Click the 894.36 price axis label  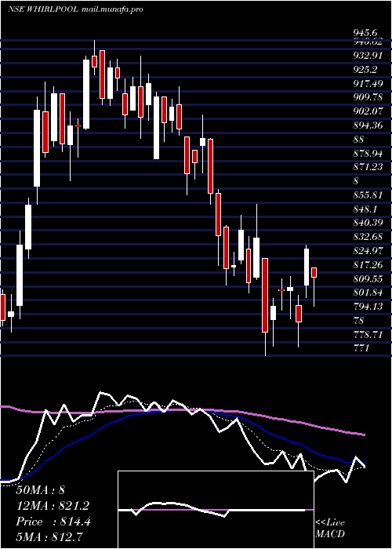368,125
